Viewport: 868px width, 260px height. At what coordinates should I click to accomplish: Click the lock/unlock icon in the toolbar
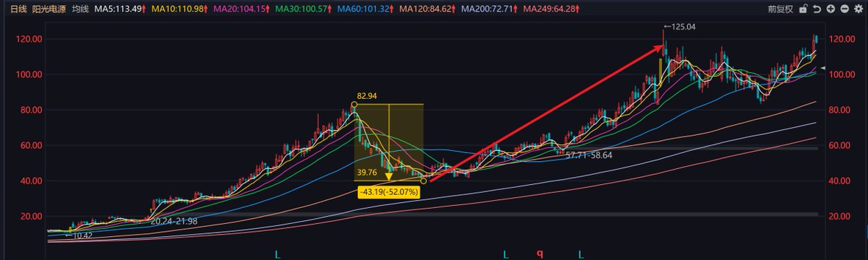[803, 9]
